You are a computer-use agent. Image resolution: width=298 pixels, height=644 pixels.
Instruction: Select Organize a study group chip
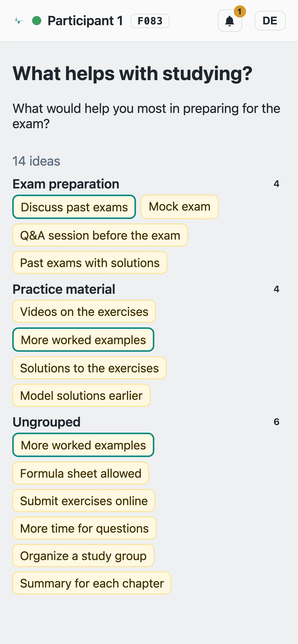[x=83, y=556]
